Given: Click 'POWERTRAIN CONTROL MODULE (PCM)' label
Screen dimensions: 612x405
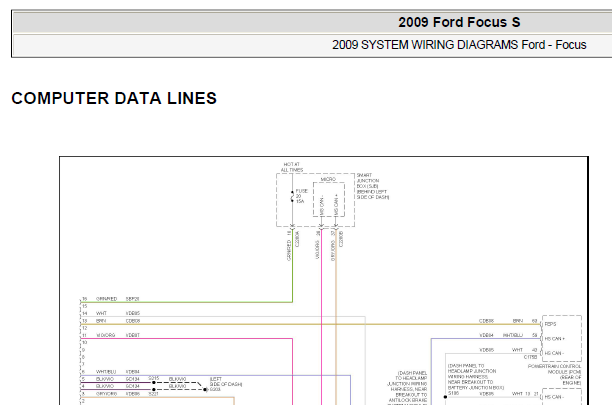Looking at the screenshot, I should [x=554, y=375].
